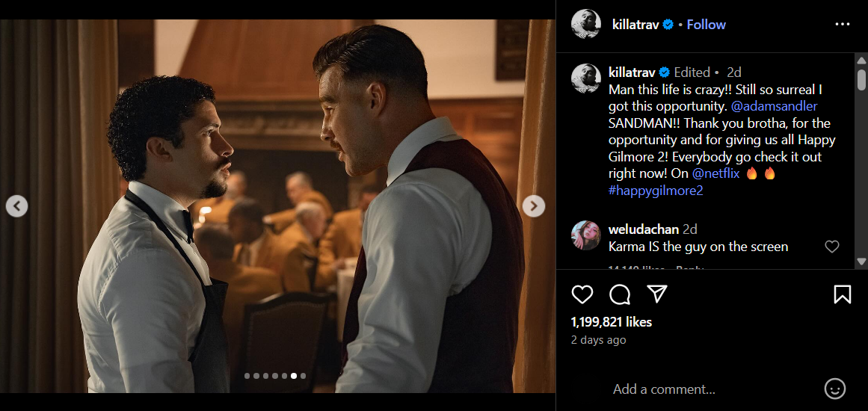Like the post with heart icon
The height and width of the screenshot is (411, 868).
(582, 294)
